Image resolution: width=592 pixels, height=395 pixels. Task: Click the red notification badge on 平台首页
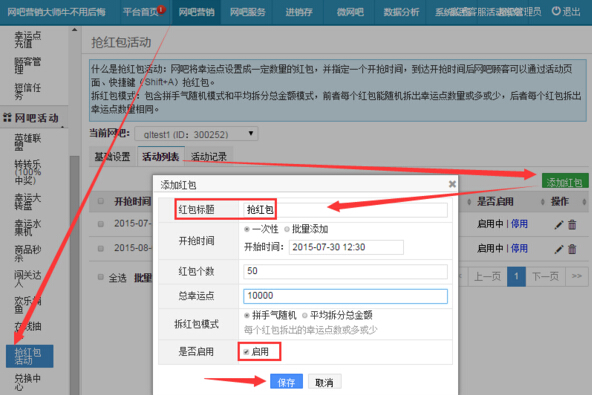click(x=161, y=9)
